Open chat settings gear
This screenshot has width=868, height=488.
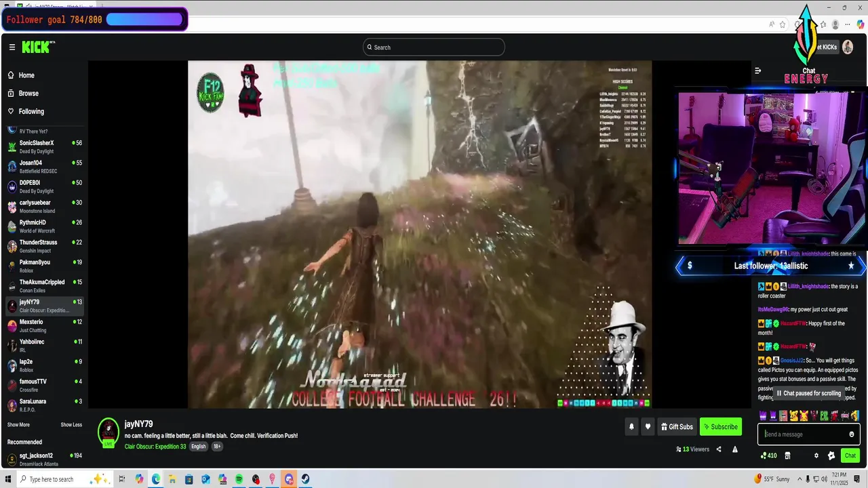click(816, 455)
